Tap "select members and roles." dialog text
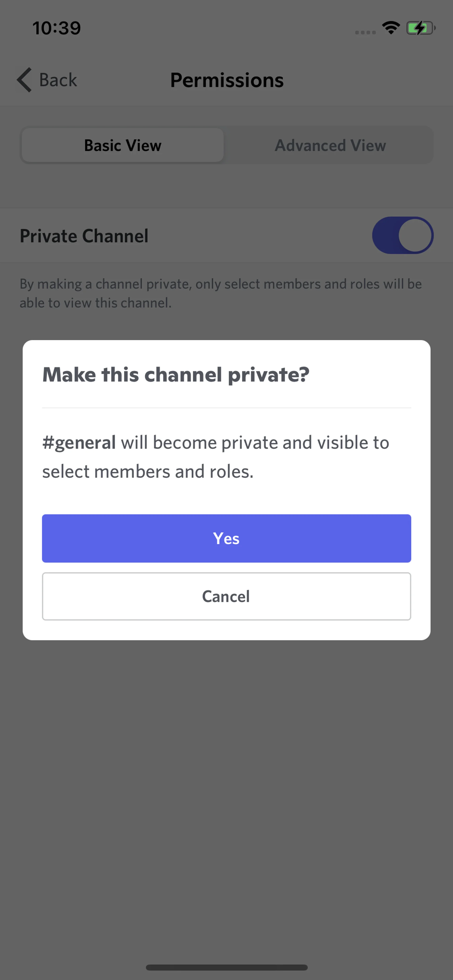453x980 pixels. [x=148, y=472]
